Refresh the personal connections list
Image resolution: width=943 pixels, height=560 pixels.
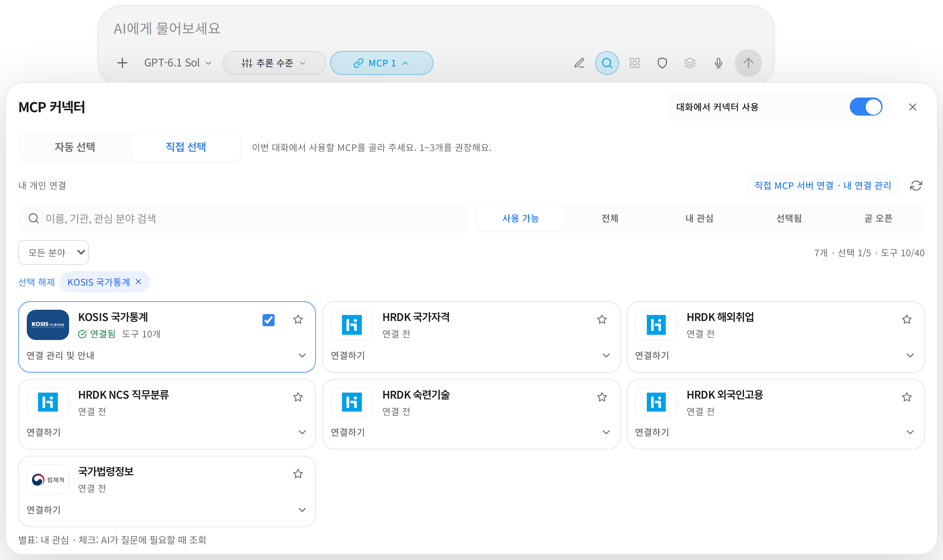pyautogui.click(x=916, y=186)
